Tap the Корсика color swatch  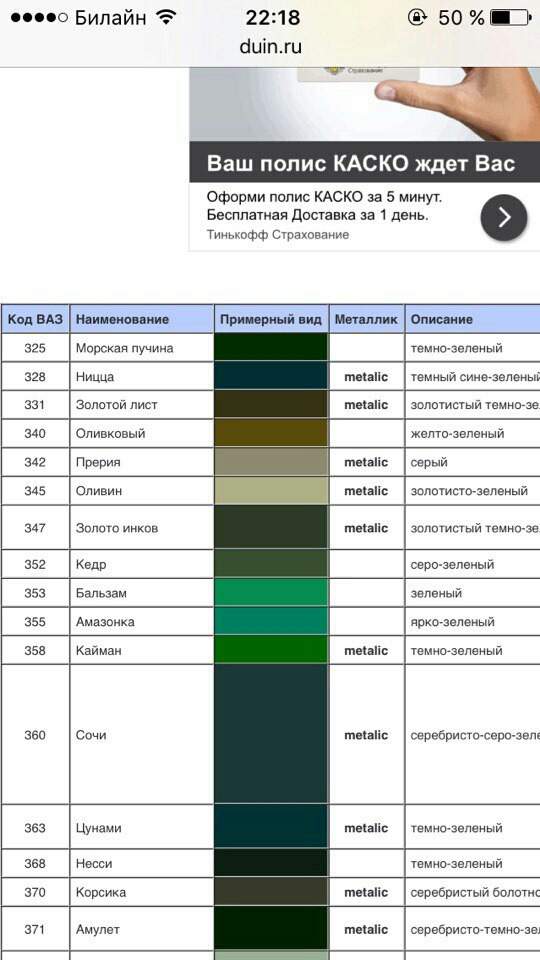point(271,892)
